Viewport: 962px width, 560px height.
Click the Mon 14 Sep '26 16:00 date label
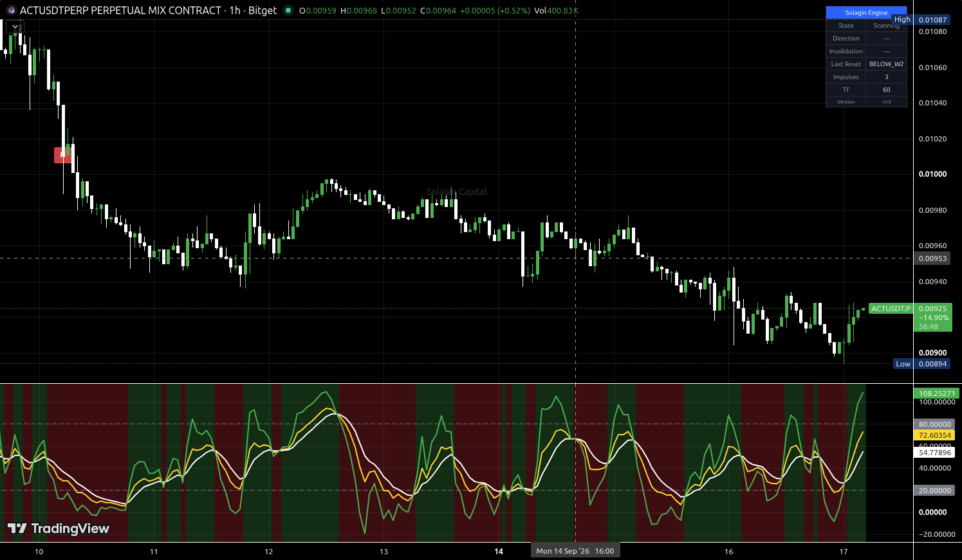click(x=575, y=551)
